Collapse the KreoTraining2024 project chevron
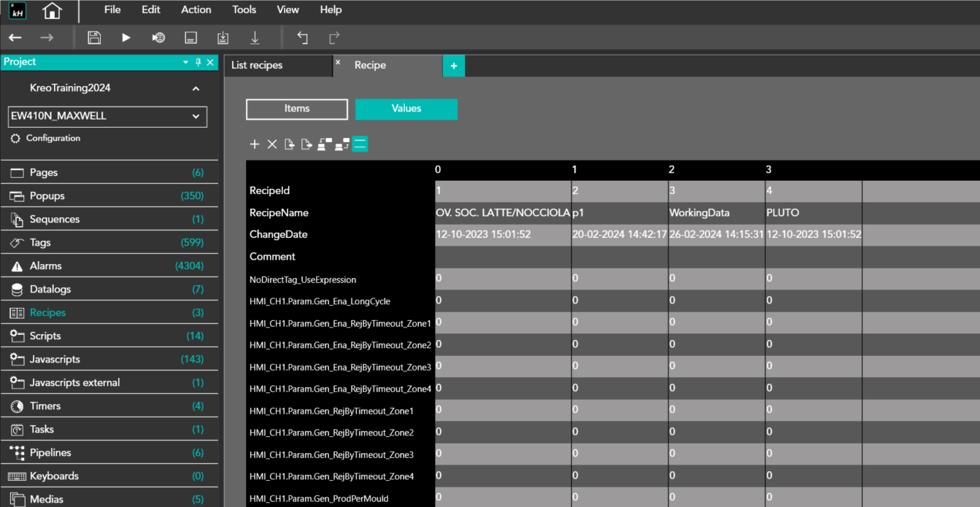This screenshot has height=507, width=980. point(196,89)
